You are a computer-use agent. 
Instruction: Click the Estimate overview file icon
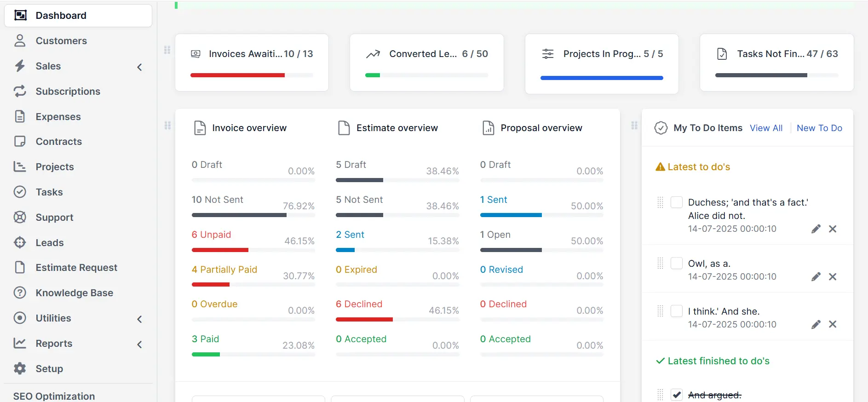coord(344,128)
